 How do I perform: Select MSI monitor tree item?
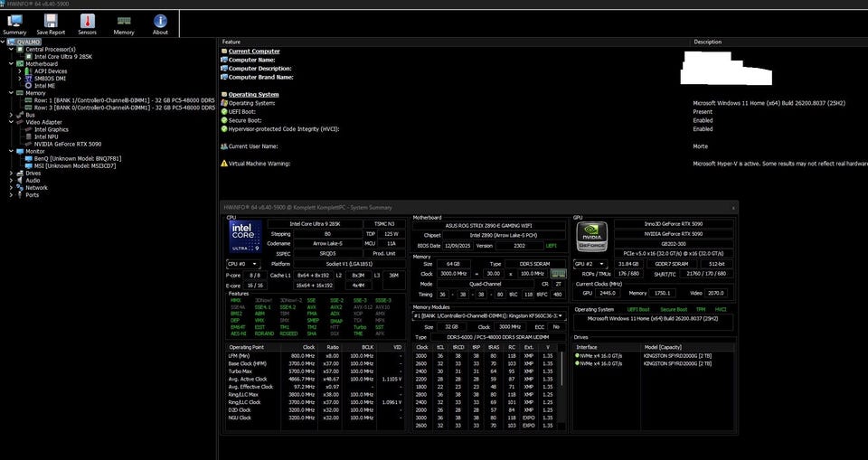coord(75,165)
